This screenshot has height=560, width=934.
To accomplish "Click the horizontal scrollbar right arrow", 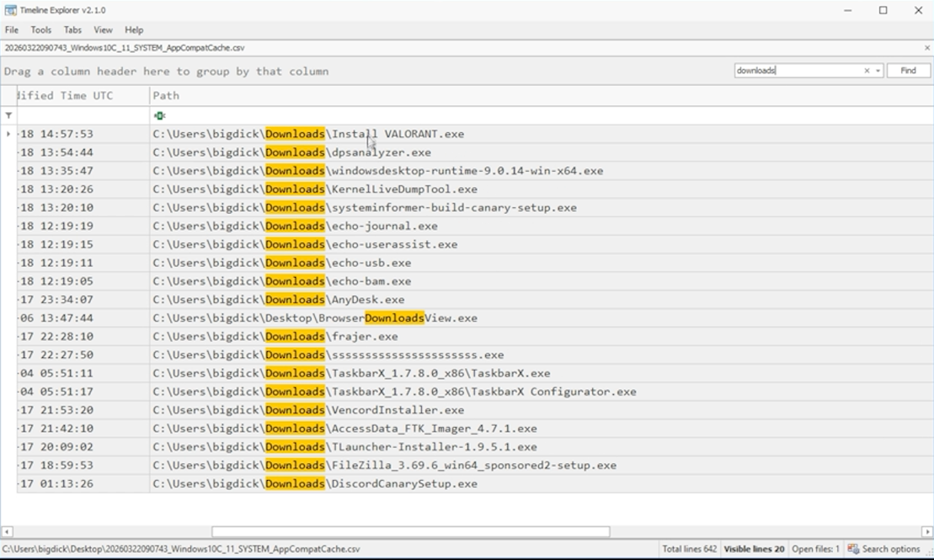I will point(927,531).
